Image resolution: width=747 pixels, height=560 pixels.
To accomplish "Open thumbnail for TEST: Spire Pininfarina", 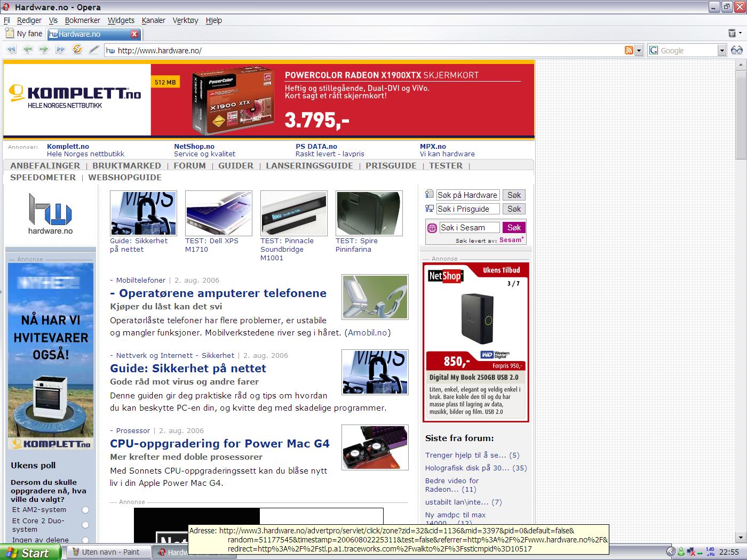I will click(369, 213).
